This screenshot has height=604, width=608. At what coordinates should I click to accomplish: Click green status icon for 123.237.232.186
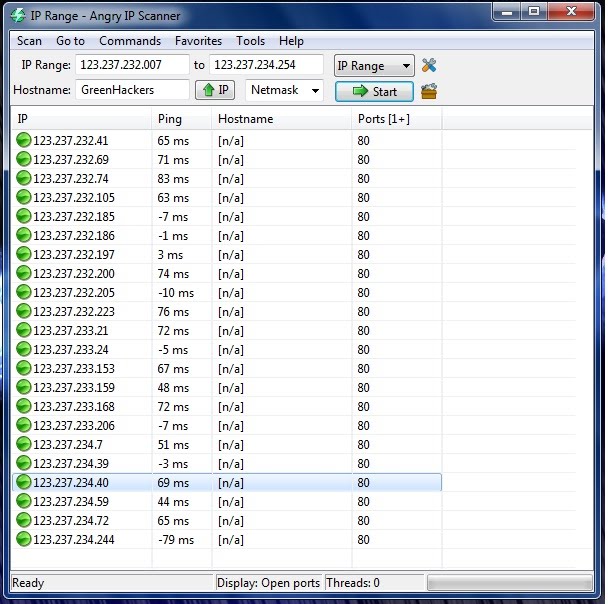click(x=24, y=235)
